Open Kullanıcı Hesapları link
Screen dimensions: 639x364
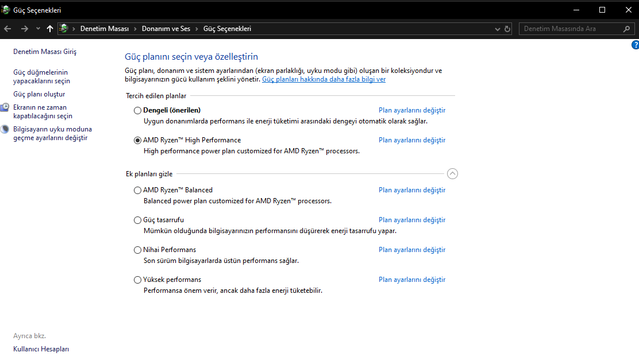(41, 349)
